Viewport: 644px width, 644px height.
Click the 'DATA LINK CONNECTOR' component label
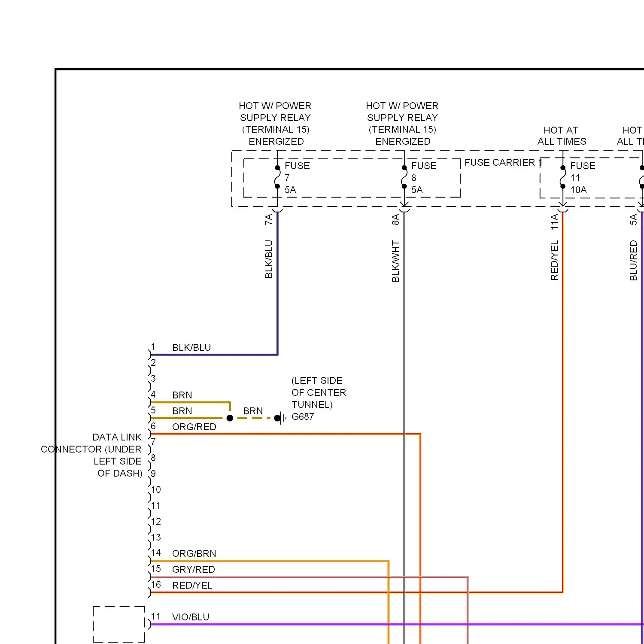click(x=91, y=455)
